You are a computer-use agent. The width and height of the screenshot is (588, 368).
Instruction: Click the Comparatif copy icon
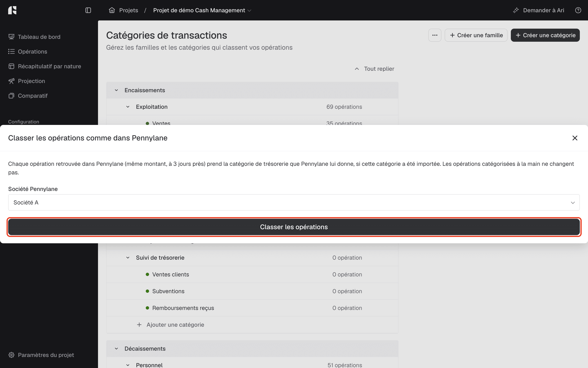coord(11,96)
